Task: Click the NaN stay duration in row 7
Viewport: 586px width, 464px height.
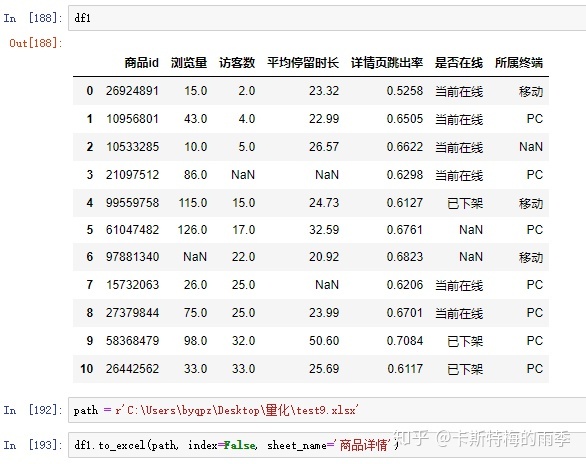Action: point(327,285)
